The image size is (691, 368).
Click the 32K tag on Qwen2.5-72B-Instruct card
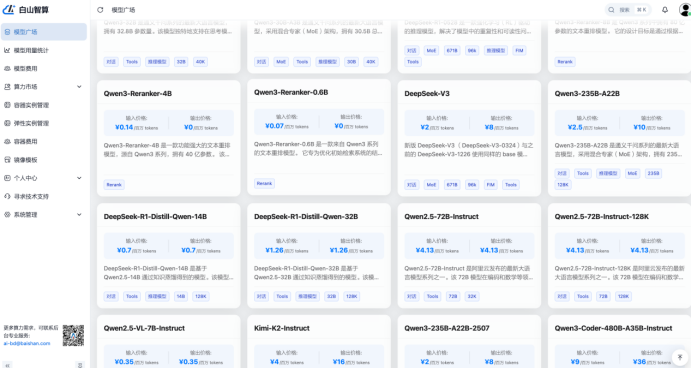pos(472,296)
